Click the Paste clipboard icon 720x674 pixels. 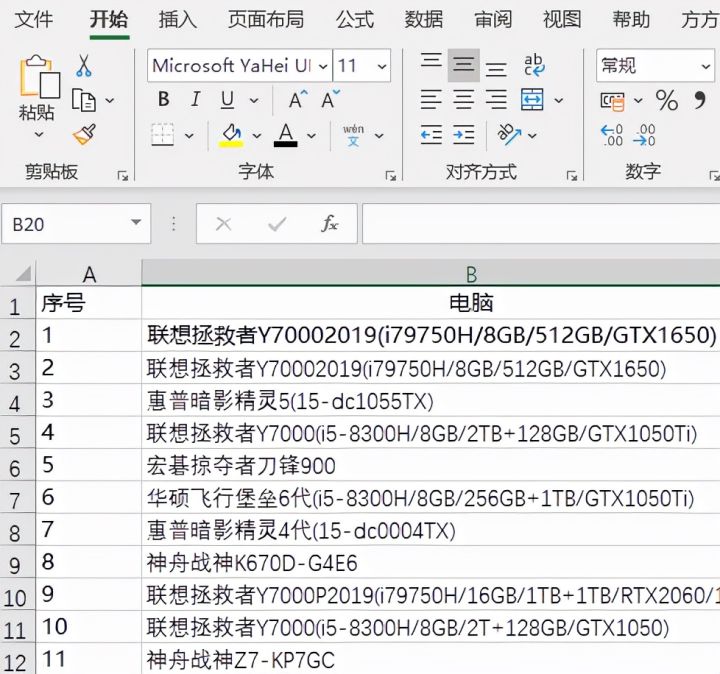[x=40, y=76]
